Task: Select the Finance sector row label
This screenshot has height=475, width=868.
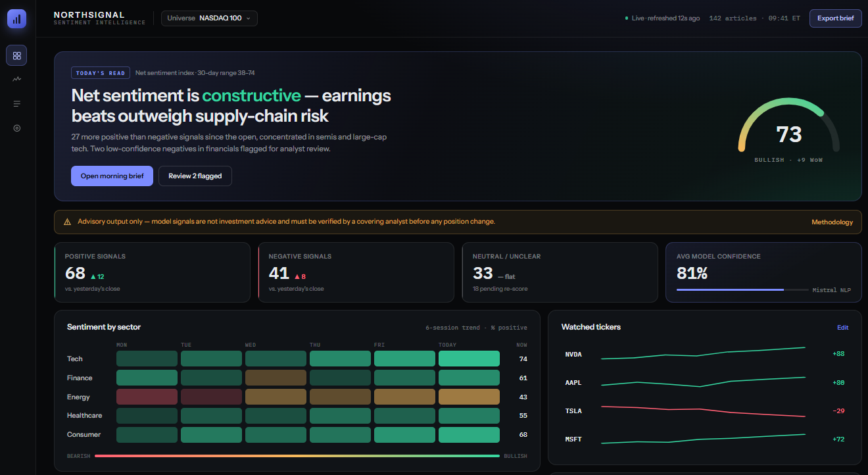Action: point(80,378)
